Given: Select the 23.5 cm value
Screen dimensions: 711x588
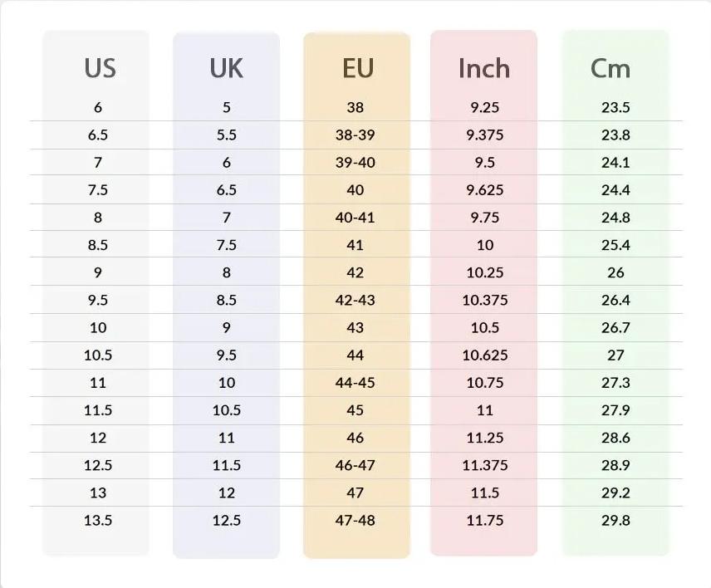Looking at the screenshot, I should 615,107.
